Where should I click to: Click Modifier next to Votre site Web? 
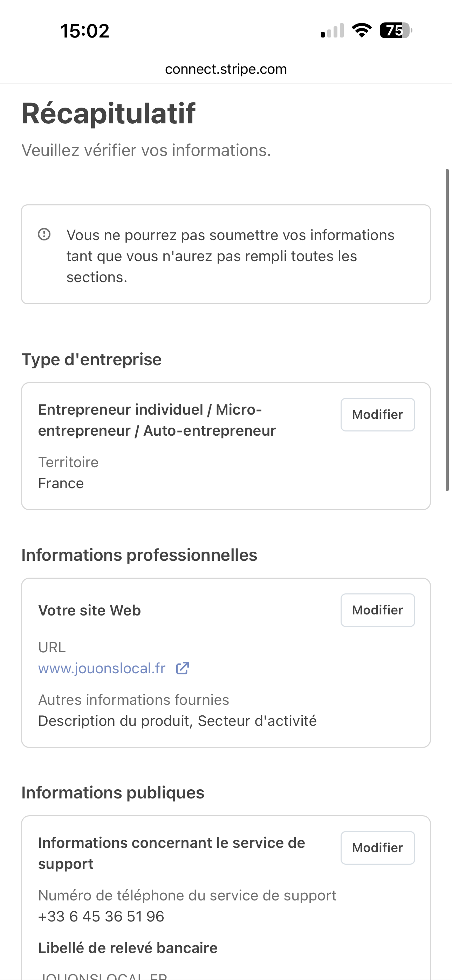tap(377, 610)
